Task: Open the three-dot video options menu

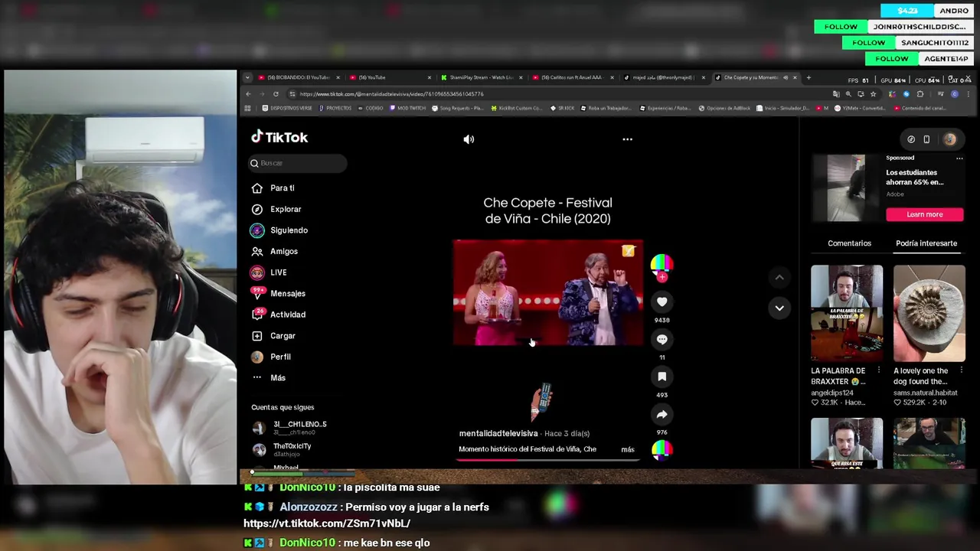Action: 627,139
